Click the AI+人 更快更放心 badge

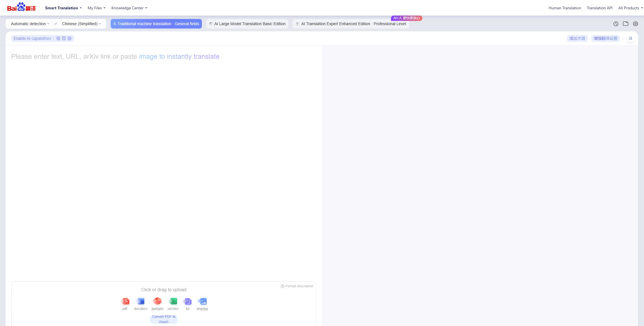click(x=407, y=18)
